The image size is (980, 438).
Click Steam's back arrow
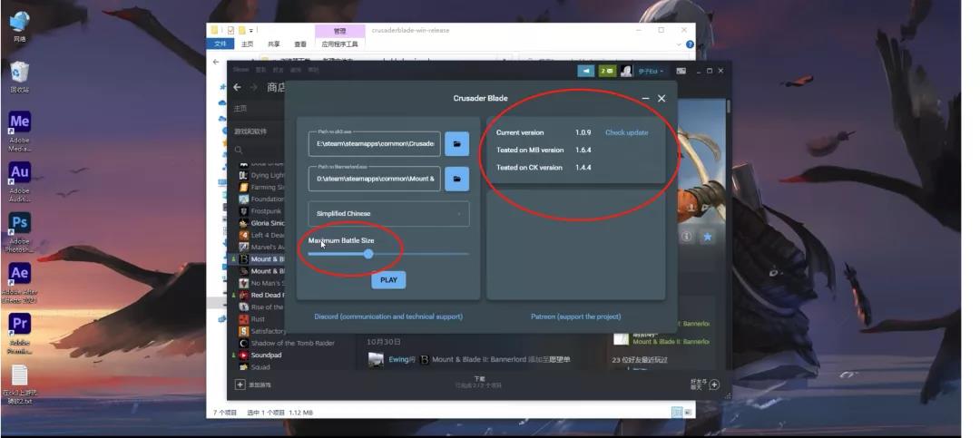click(x=237, y=87)
